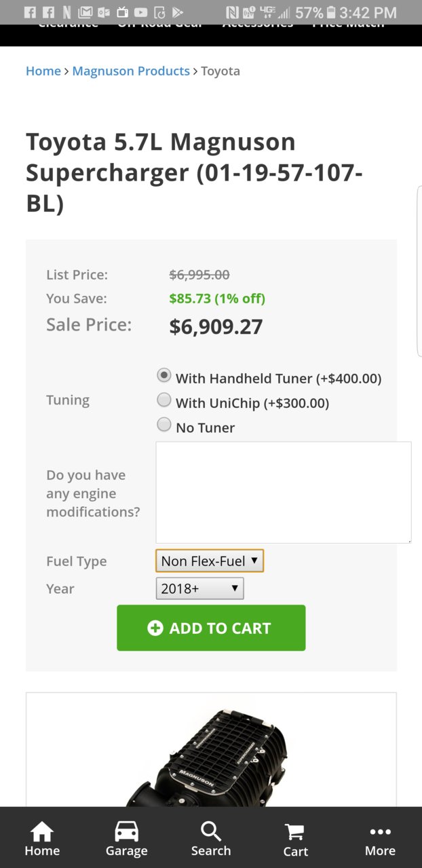The image size is (422, 868).
Task: Add supercharger to cart
Action: (x=211, y=628)
